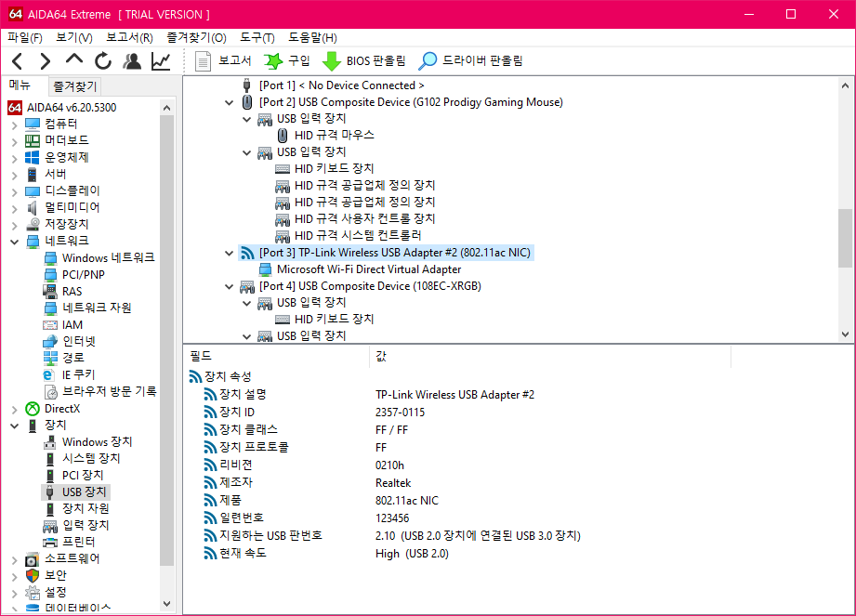The width and height of the screenshot is (856, 616).
Task: Expand the 저장장치 tree node
Action: click(x=14, y=226)
